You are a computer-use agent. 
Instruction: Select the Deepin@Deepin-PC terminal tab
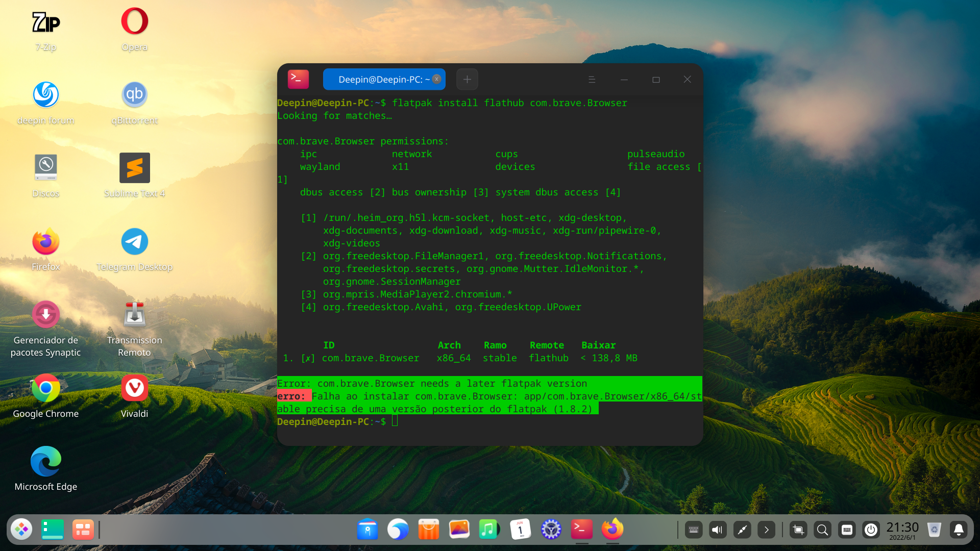(x=384, y=79)
